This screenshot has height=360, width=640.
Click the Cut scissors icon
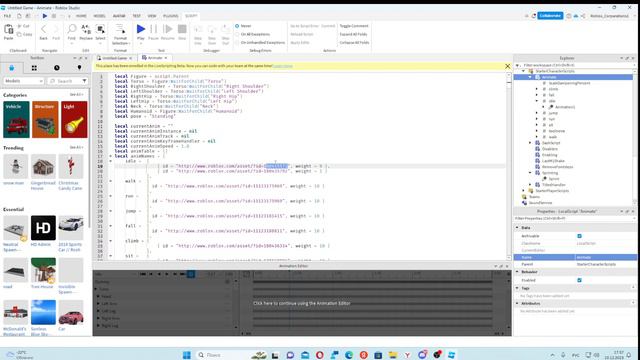point(20,26)
